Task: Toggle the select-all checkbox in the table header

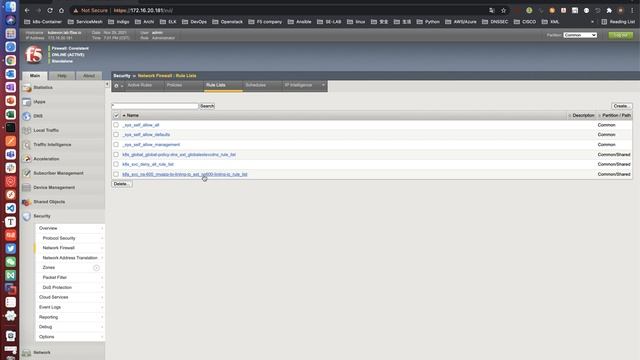Action: [116, 116]
